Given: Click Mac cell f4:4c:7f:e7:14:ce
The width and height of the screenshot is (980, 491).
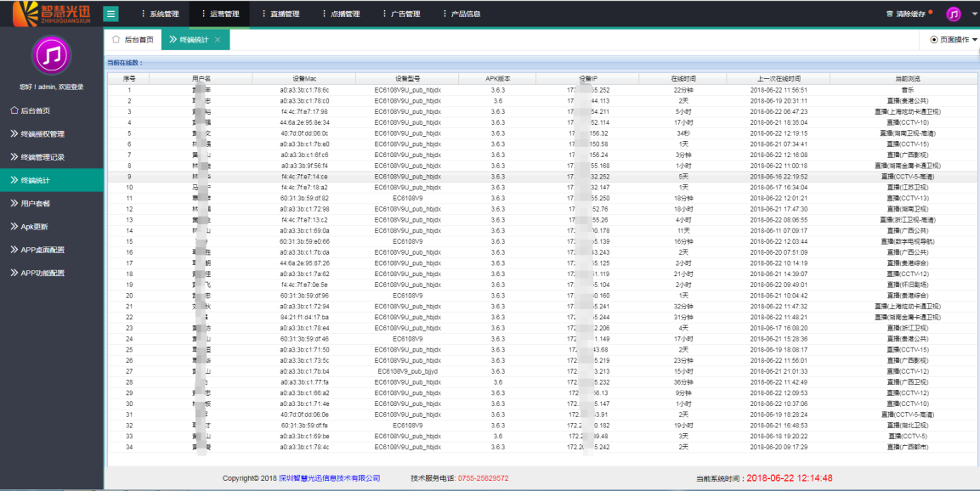Looking at the screenshot, I should [304, 177].
